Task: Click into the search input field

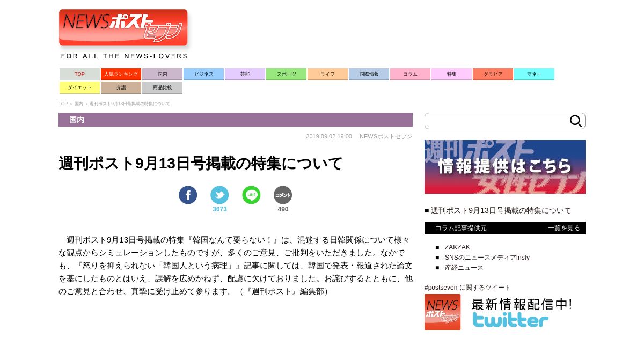Action: tap(496, 121)
